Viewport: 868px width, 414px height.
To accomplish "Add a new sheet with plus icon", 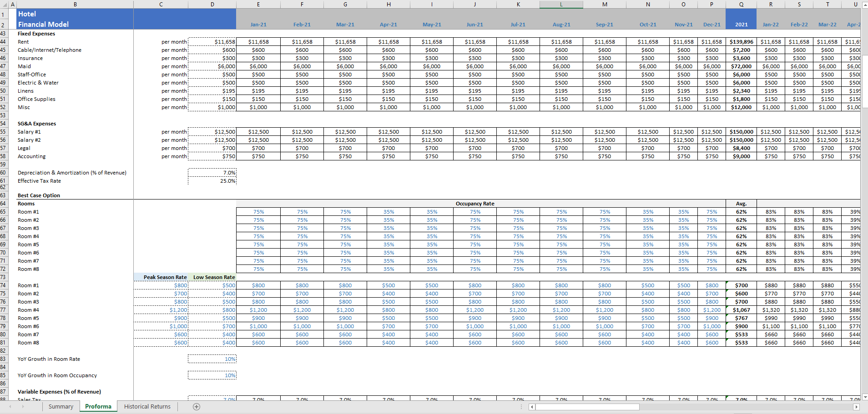I will coord(197,407).
